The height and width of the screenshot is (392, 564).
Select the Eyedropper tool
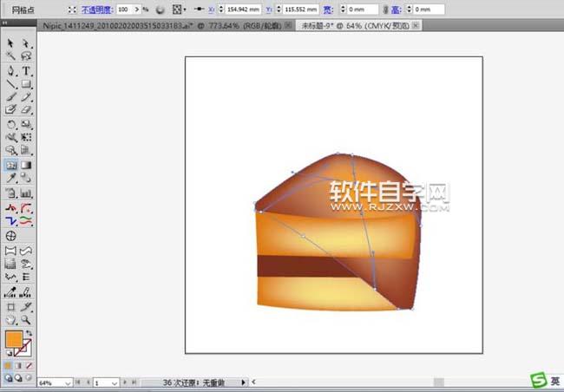(11, 178)
